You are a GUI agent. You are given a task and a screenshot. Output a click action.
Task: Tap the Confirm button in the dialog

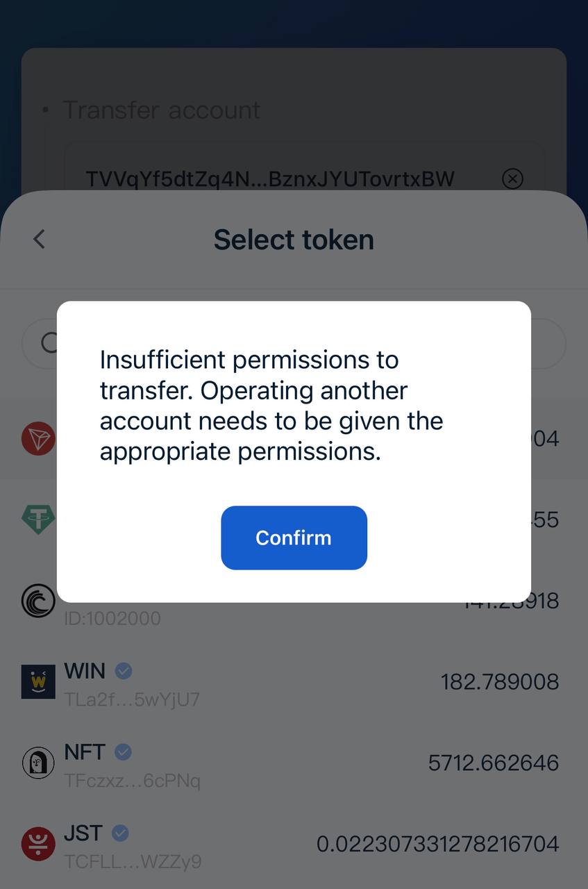click(294, 538)
